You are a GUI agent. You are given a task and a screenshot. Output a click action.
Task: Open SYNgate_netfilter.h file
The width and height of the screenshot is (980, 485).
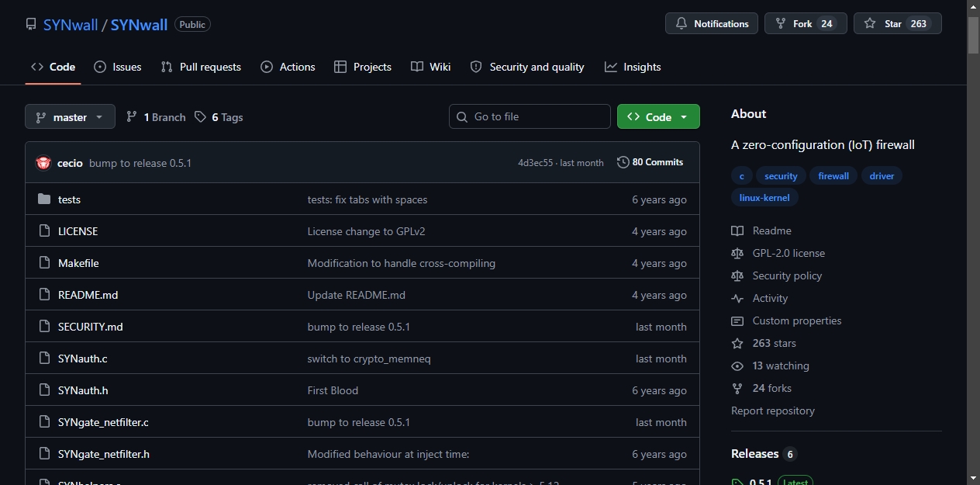pos(104,454)
